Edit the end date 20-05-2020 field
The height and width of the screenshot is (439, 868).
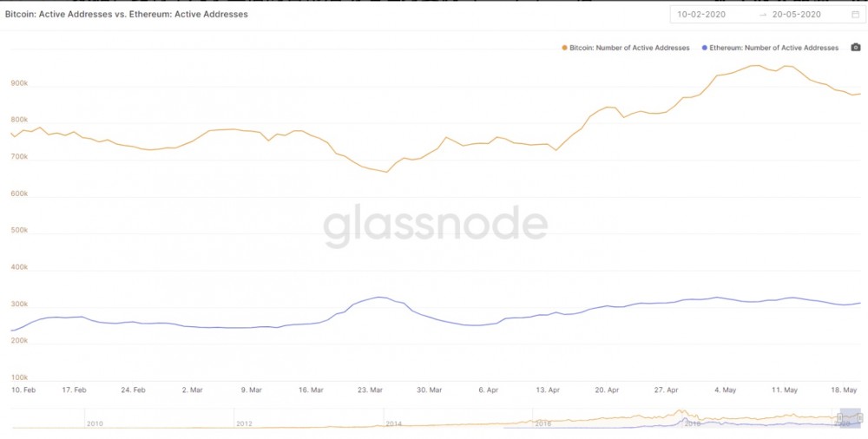pyautogui.click(x=799, y=15)
